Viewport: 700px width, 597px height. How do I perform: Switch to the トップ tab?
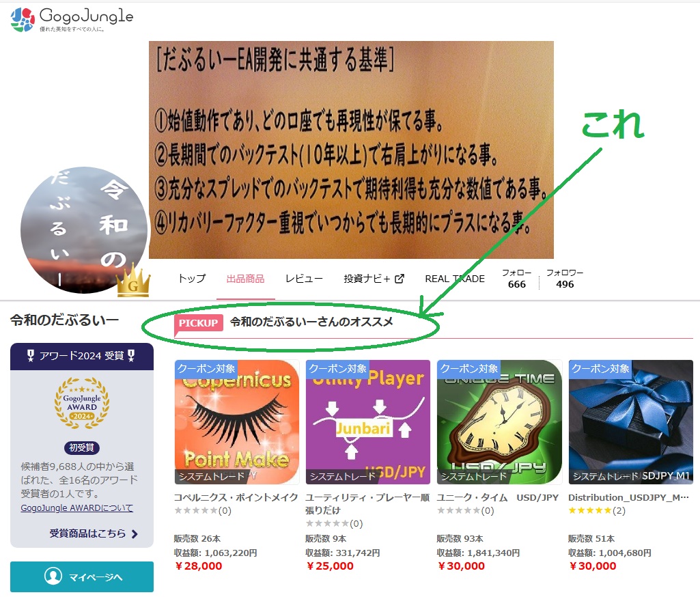pos(192,279)
